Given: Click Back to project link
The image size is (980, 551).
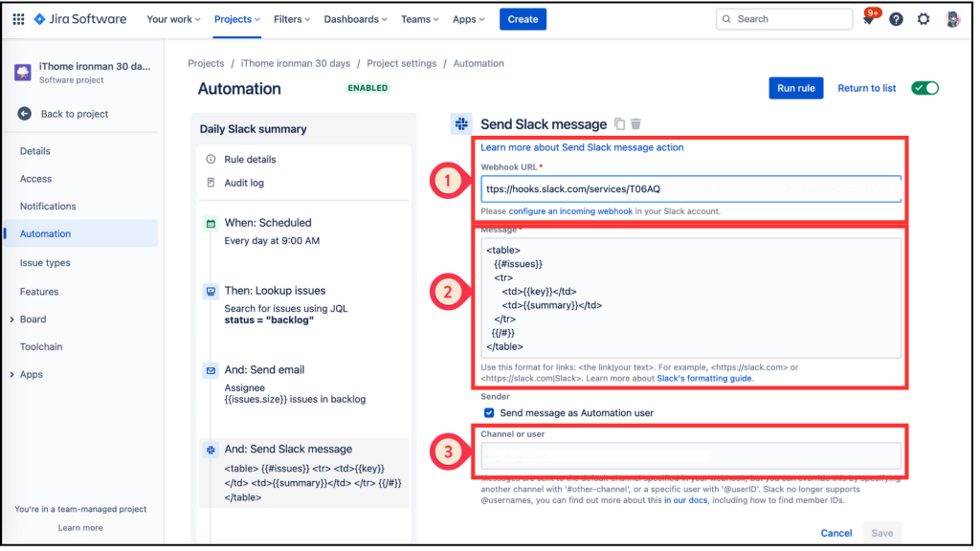Looking at the screenshot, I should (75, 114).
